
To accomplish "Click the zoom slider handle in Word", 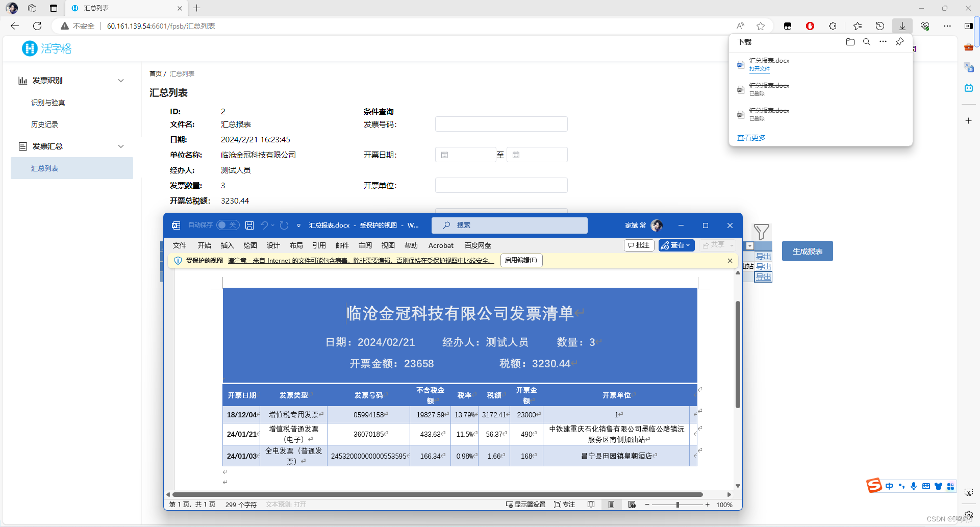I will click(x=677, y=505).
